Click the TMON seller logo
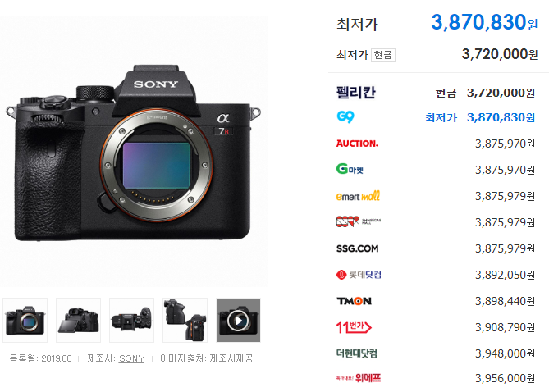The width and height of the screenshot is (549, 392). tap(354, 301)
